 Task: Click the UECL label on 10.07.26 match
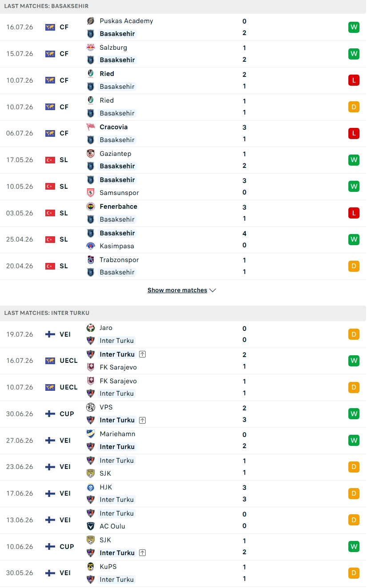coord(68,387)
